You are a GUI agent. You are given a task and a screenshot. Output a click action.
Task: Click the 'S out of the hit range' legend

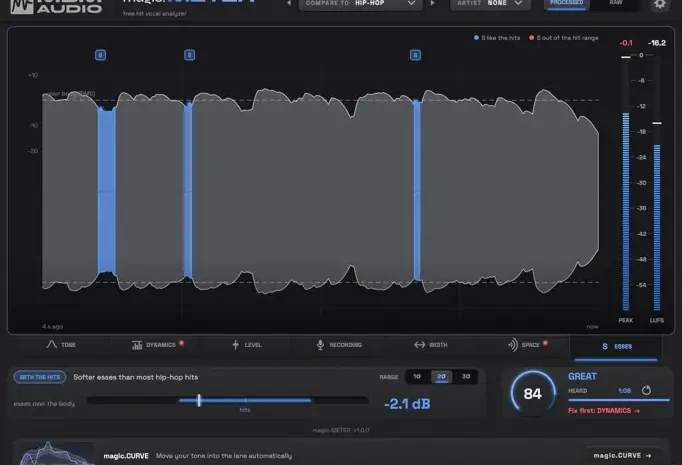[564, 38]
